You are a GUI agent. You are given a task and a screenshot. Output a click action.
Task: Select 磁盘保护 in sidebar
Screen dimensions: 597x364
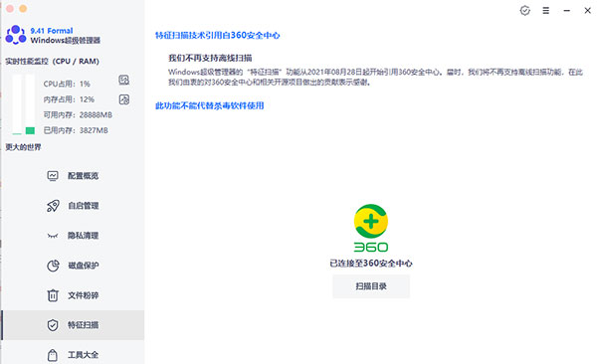(73, 266)
